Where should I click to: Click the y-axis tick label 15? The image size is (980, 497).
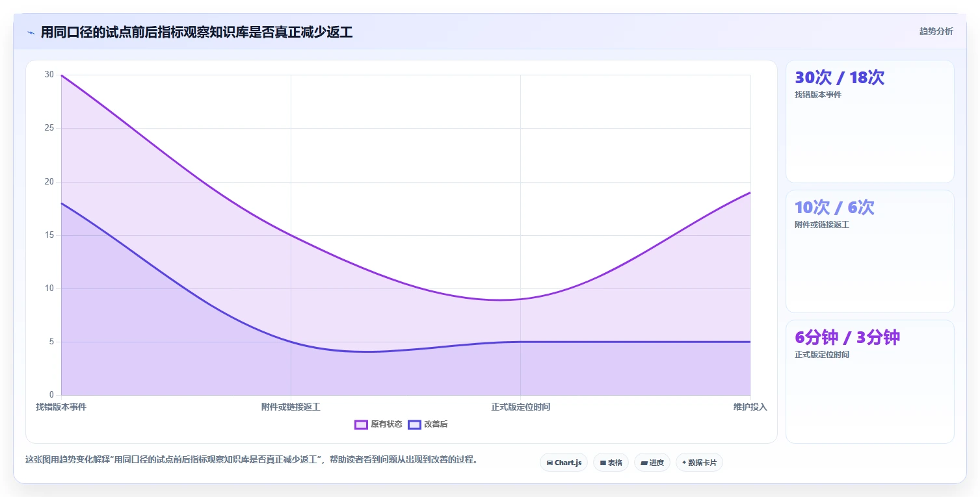pyautogui.click(x=49, y=235)
